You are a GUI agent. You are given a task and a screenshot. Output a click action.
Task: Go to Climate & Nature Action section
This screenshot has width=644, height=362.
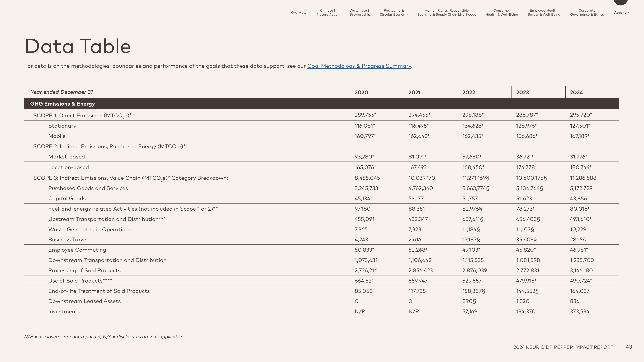point(328,13)
